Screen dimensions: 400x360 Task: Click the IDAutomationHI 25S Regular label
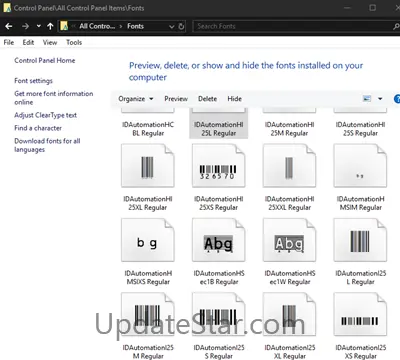(x=360, y=129)
